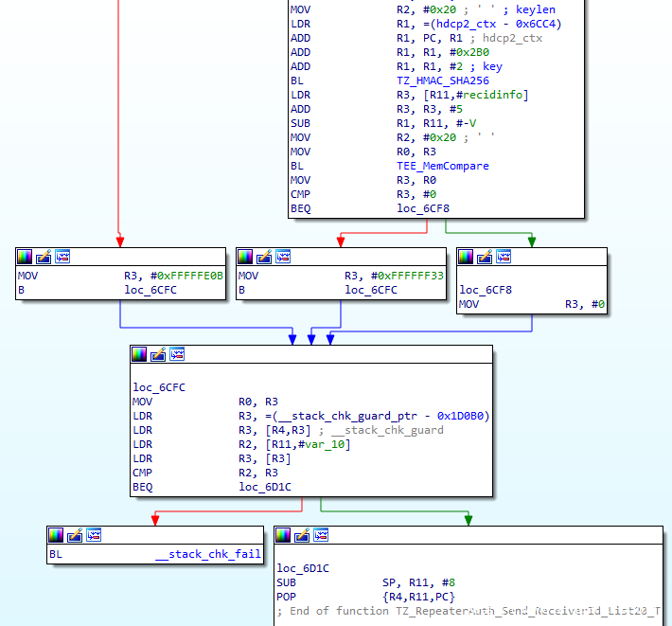Click the grey __stack_chk_guard comment
672x626 pixels.
coord(387,430)
